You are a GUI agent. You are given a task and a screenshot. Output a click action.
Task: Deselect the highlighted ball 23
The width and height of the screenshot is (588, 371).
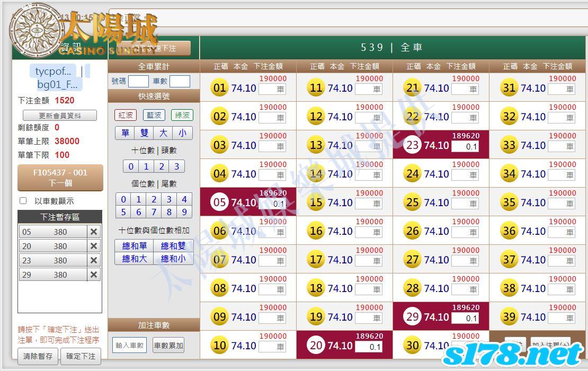pos(412,145)
